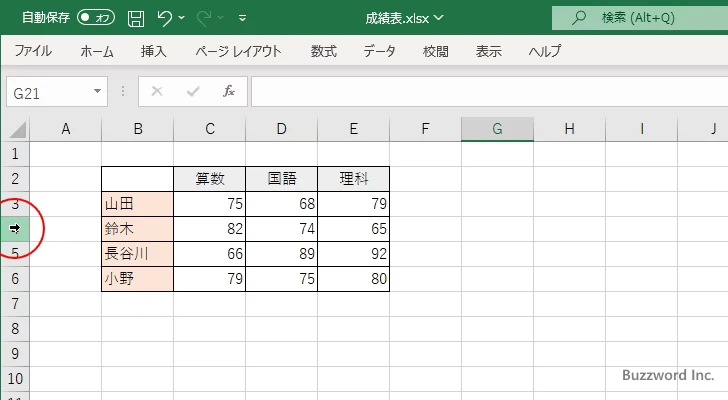Open the Redo history dropdown arrow
Image resolution: width=728 pixels, height=400 pixels.
pos(221,18)
